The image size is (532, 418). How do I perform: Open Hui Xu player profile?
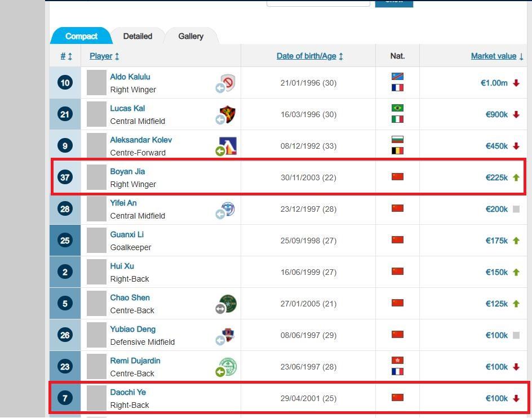tap(122, 266)
